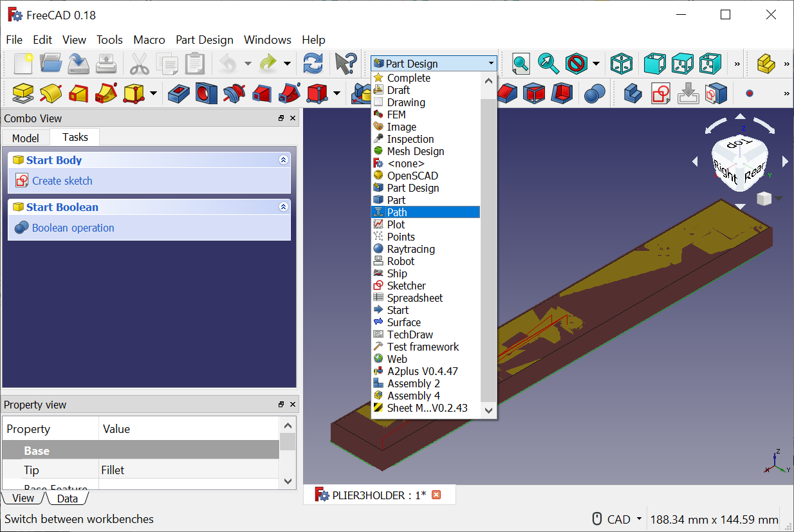
Task: Click the Part workbench yellow blocks icon
Action: (x=766, y=64)
